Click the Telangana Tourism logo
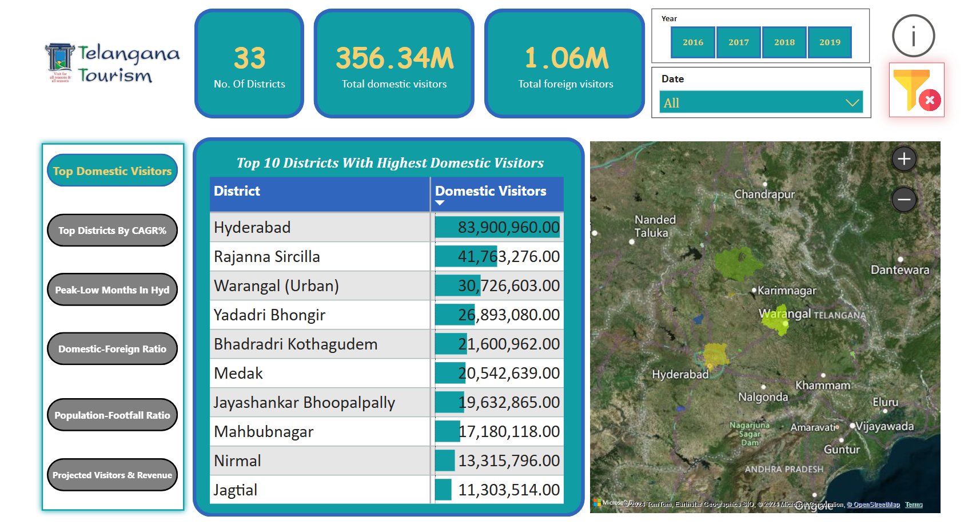This screenshot has width=980, height=524. click(x=113, y=63)
